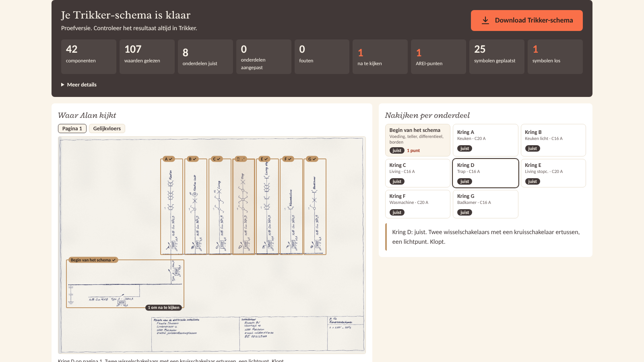Open the Kring A Keuken card
This screenshot has width=644, height=362.
(x=485, y=140)
